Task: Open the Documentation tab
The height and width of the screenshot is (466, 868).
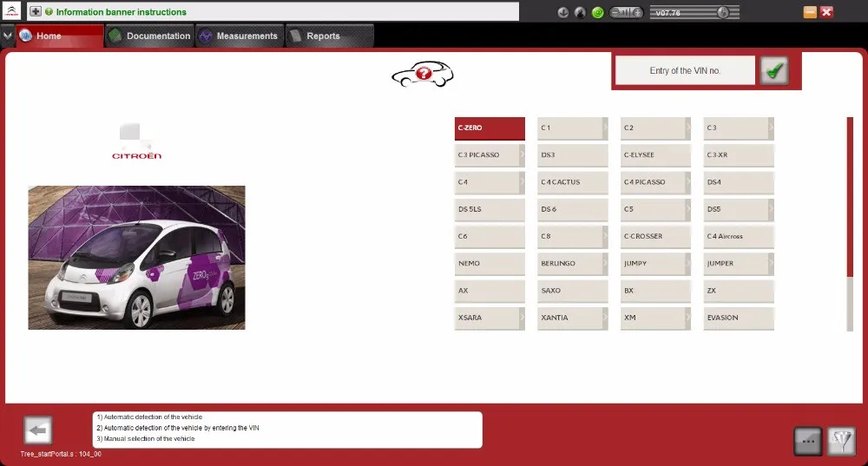Action: [x=149, y=36]
